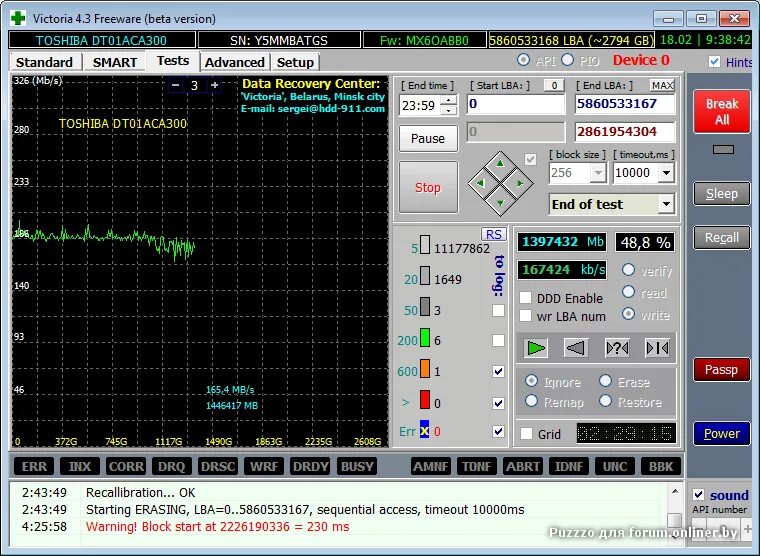The width and height of the screenshot is (760, 556).
Task: Click the 5 ms block indicator
Action: [x=425, y=245]
